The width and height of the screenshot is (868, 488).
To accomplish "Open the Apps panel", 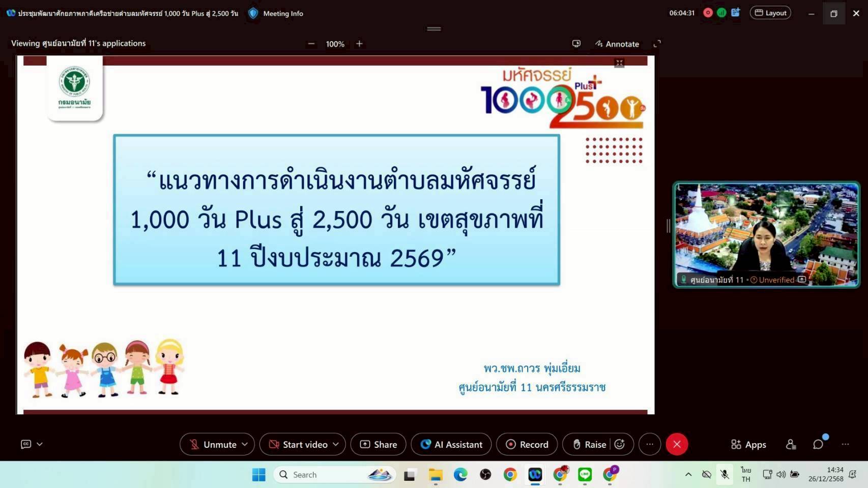I will [748, 444].
